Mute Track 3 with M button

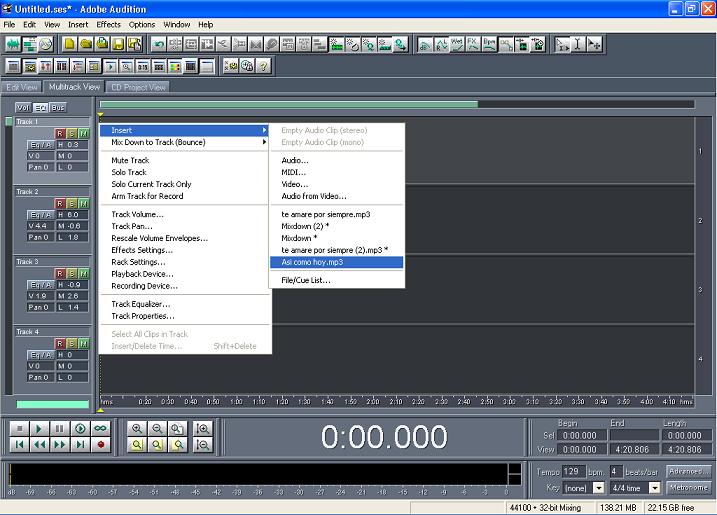click(83, 274)
